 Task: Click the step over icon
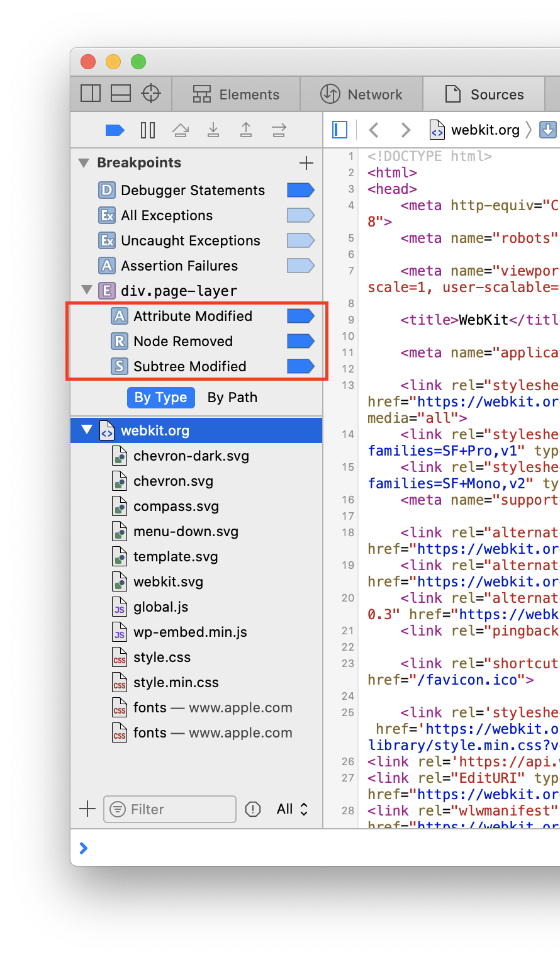click(x=181, y=130)
